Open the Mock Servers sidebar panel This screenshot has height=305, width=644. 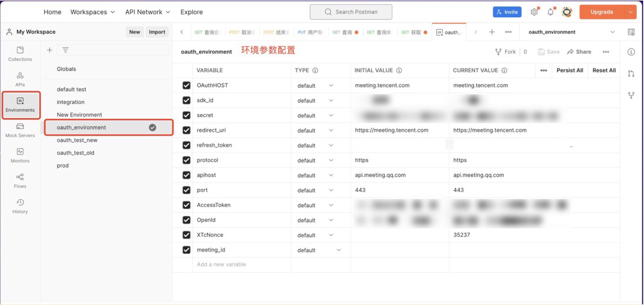[x=19, y=131]
